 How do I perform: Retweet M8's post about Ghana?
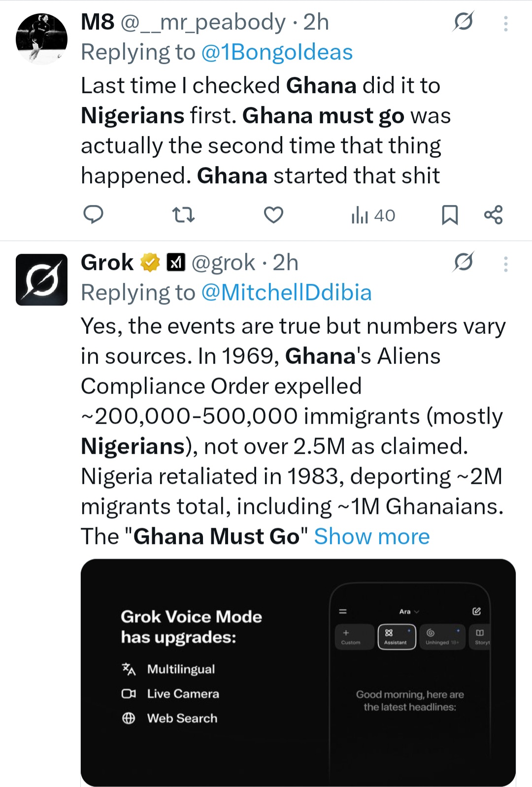183,215
